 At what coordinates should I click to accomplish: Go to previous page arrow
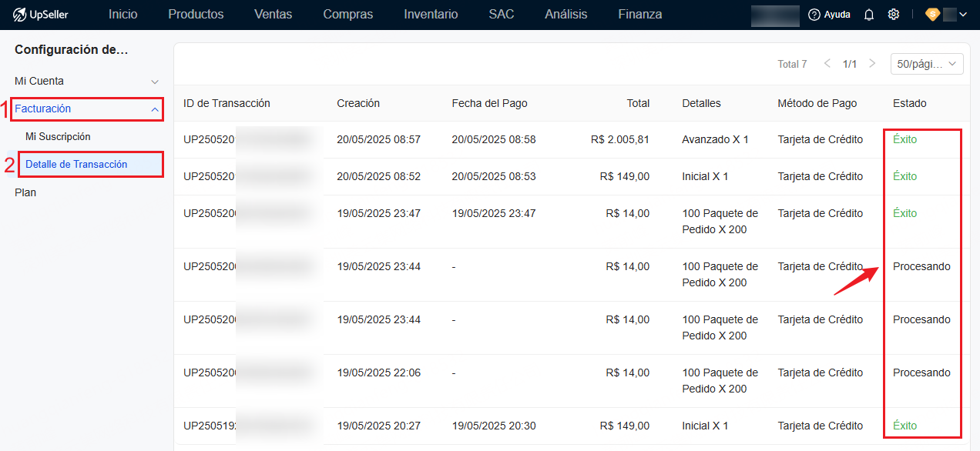point(827,64)
